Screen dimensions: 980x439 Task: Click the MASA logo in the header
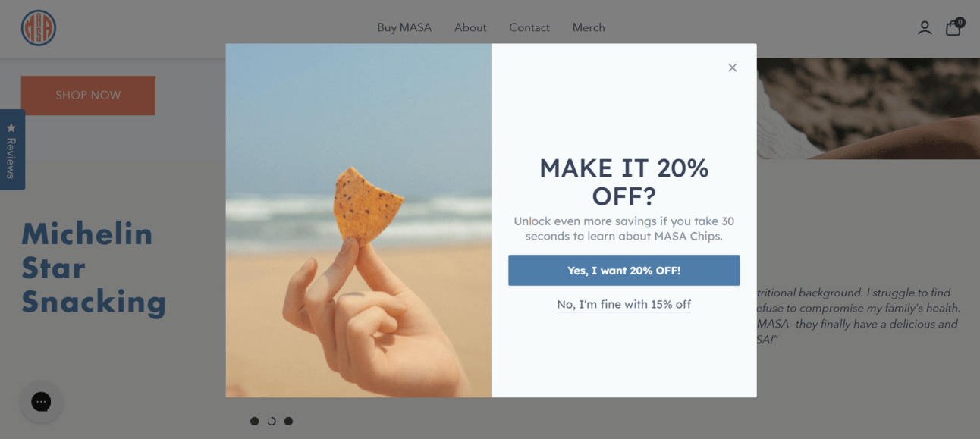[39, 28]
